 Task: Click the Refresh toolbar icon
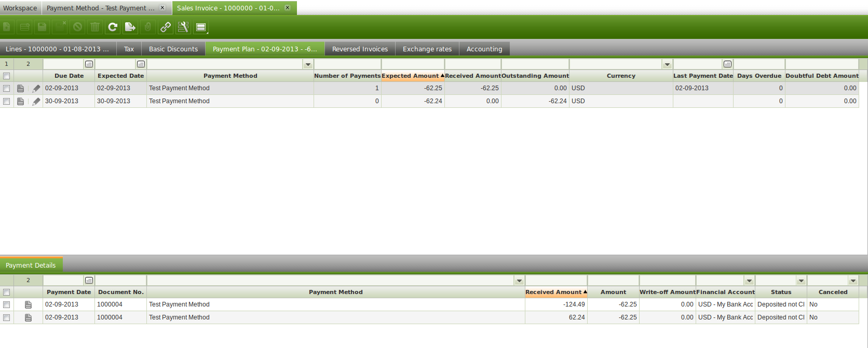coord(113,27)
